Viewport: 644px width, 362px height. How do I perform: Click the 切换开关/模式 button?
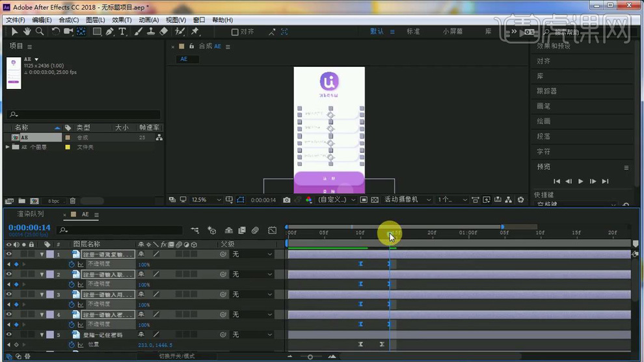(177, 356)
